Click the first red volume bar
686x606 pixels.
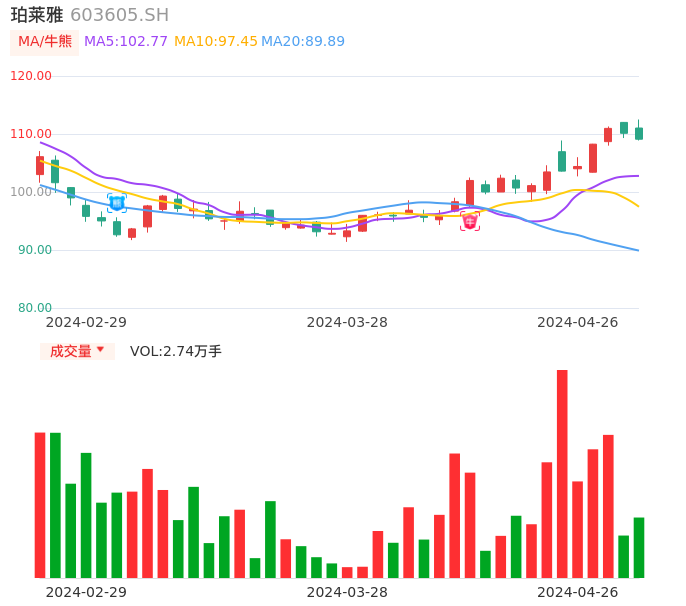(40, 504)
